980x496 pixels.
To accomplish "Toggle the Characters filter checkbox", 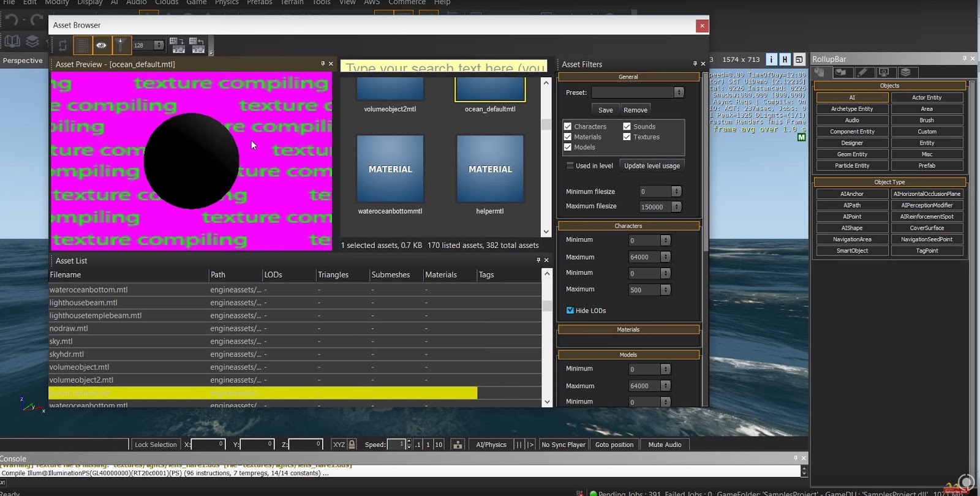I will point(568,126).
